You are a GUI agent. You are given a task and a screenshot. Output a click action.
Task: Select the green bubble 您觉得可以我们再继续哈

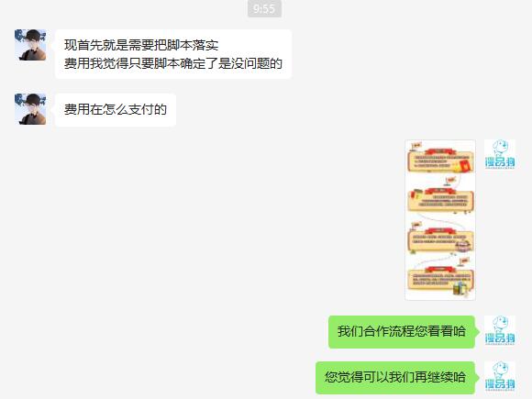(395, 378)
